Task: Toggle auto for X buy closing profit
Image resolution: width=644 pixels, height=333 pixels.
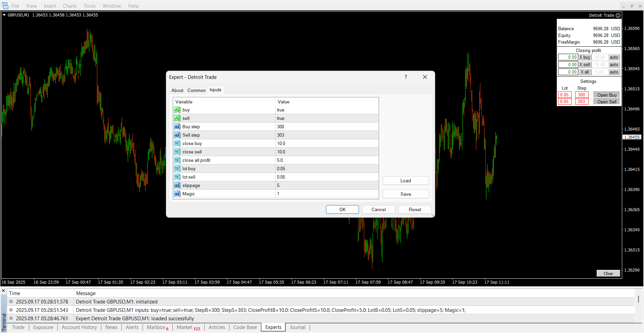Action: [x=614, y=57]
